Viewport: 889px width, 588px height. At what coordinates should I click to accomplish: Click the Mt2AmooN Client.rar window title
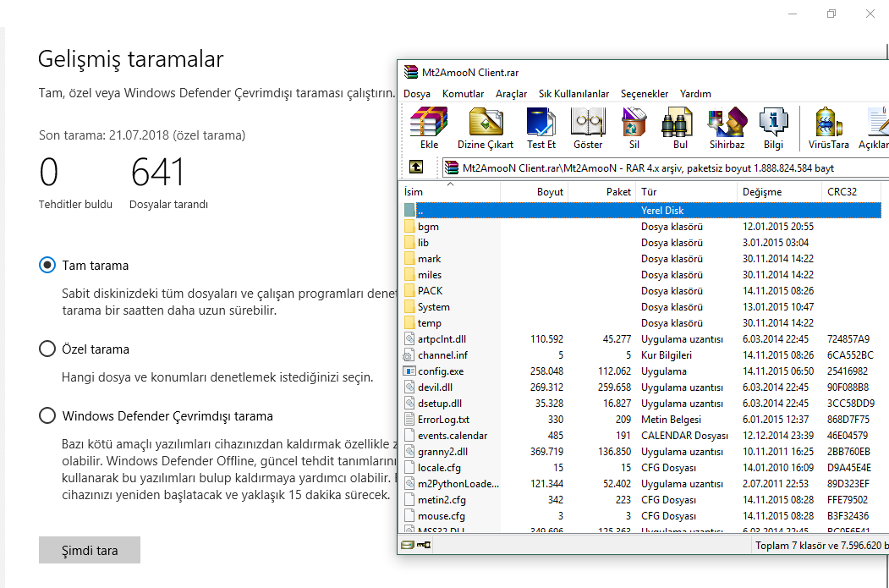point(470,73)
